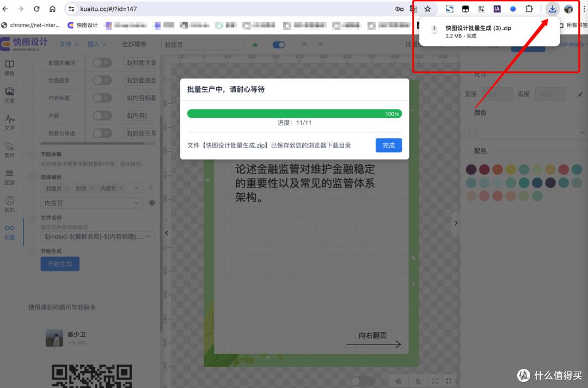588x388 pixels.
Task: Open the 图层 layers panel
Action: pos(10,178)
